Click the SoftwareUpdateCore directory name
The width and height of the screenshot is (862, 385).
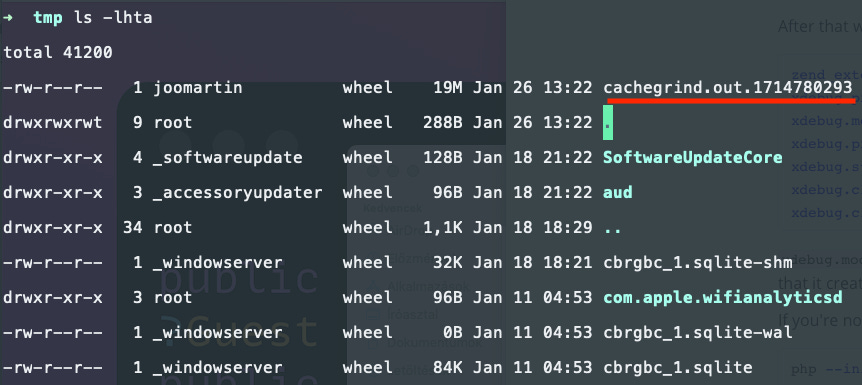coord(693,157)
